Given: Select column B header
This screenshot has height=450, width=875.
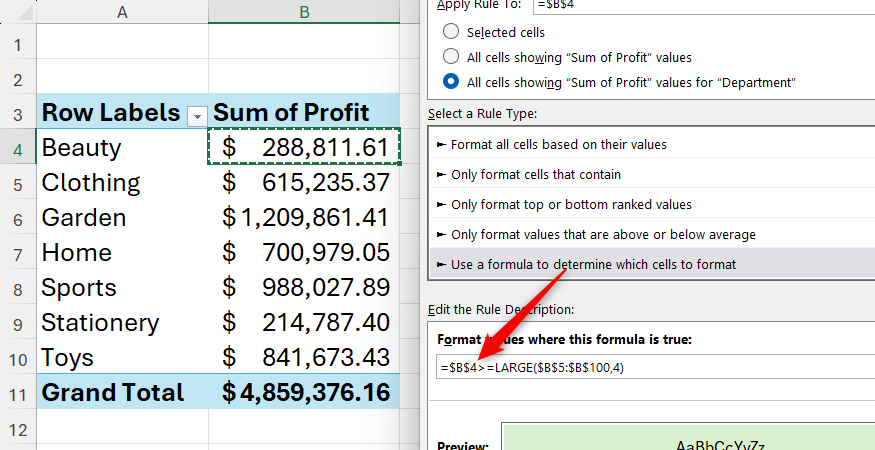Looking at the screenshot, I should tap(304, 12).
